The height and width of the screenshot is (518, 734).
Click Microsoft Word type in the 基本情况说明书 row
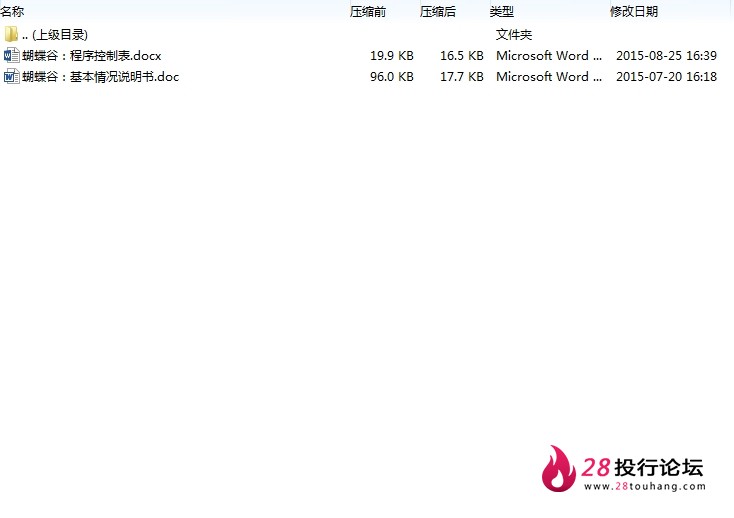click(549, 77)
